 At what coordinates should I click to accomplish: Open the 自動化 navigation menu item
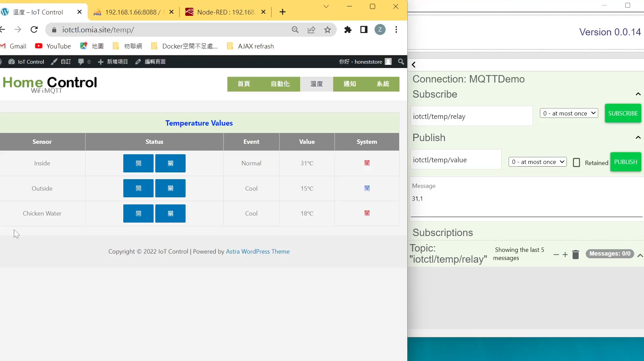click(280, 84)
